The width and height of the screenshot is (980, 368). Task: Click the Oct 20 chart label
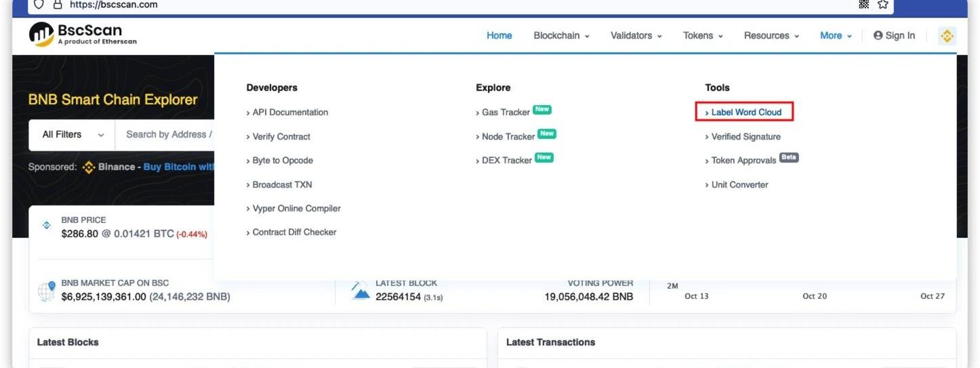click(x=815, y=296)
